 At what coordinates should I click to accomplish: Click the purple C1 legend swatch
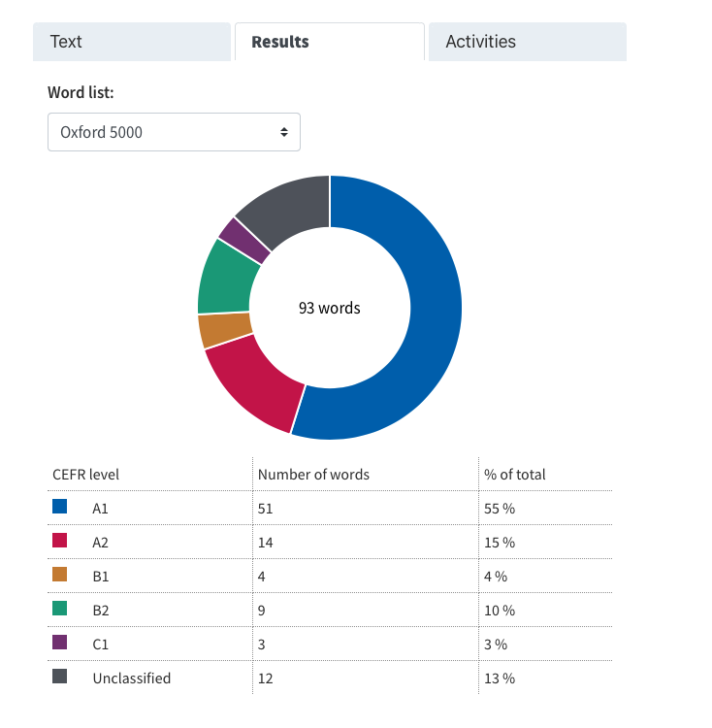(x=60, y=643)
